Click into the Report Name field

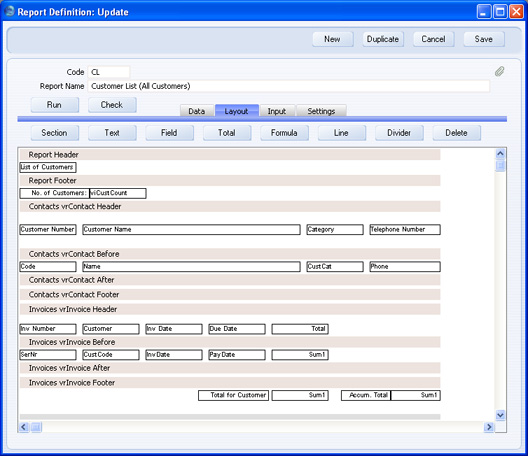(x=289, y=86)
